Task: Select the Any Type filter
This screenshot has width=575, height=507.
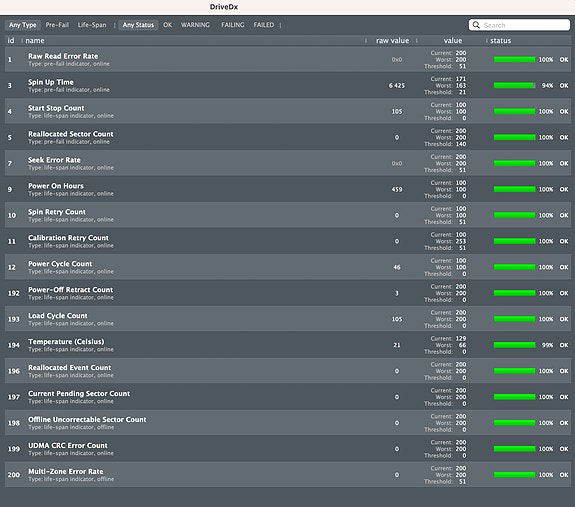Action: pos(23,25)
